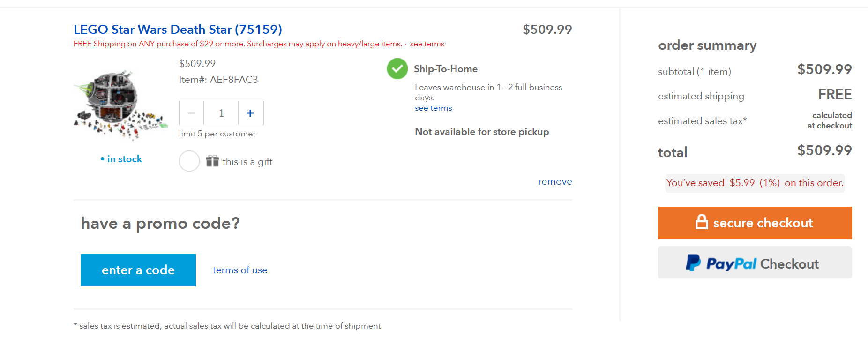Click the PayPal logo icon

coord(693,263)
